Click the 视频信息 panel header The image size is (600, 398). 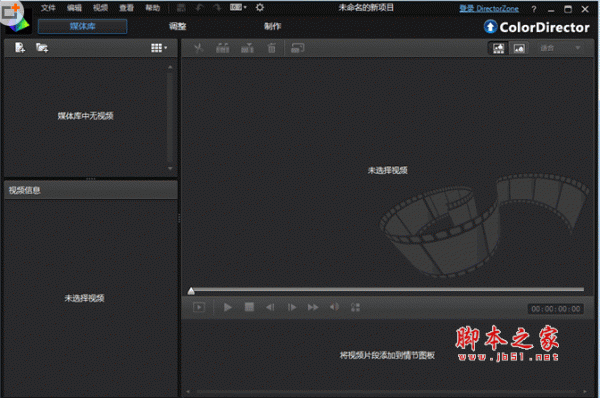pos(91,190)
